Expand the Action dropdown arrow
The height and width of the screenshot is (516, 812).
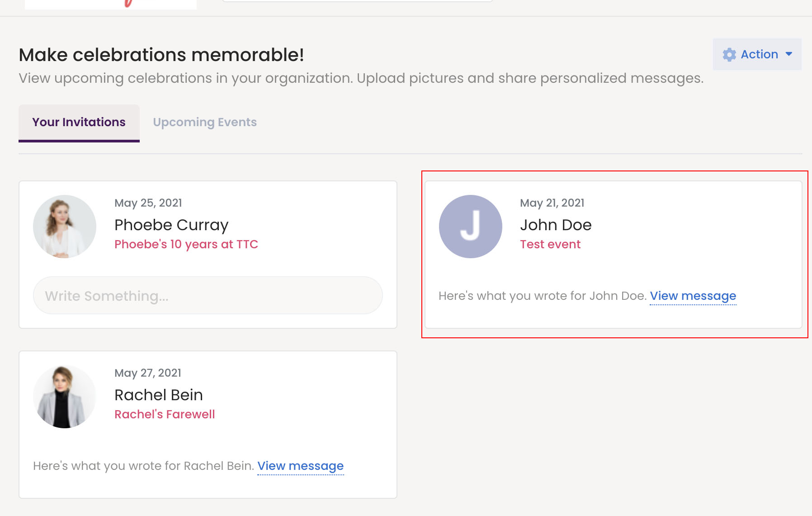pyautogui.click(x=789, y=54)
